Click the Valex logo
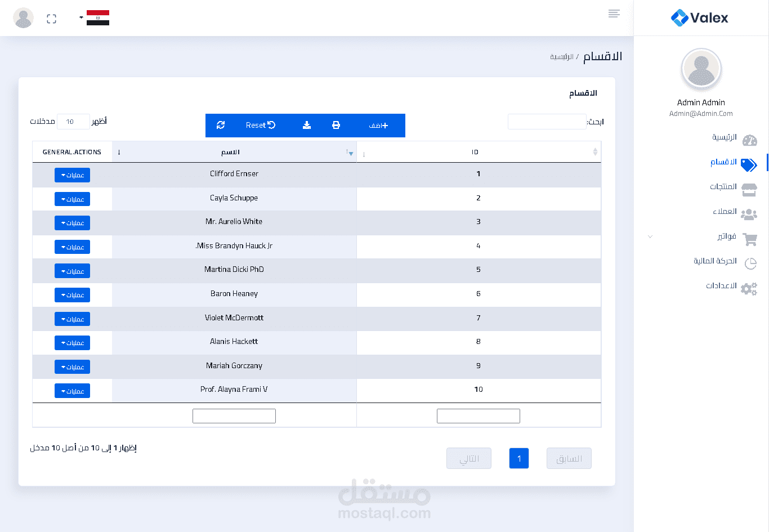Viewport: 769px width, 532px height. 700,18
